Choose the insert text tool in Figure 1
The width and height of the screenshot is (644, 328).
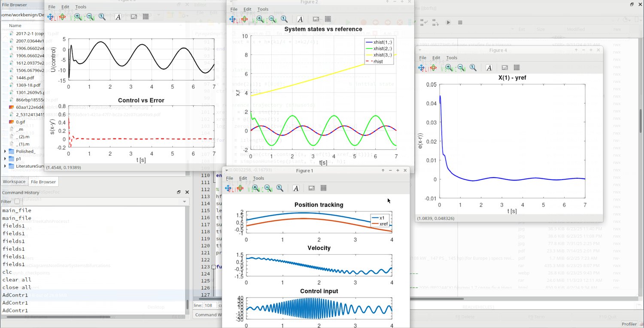pyautogui.click(x=296, y=188)
